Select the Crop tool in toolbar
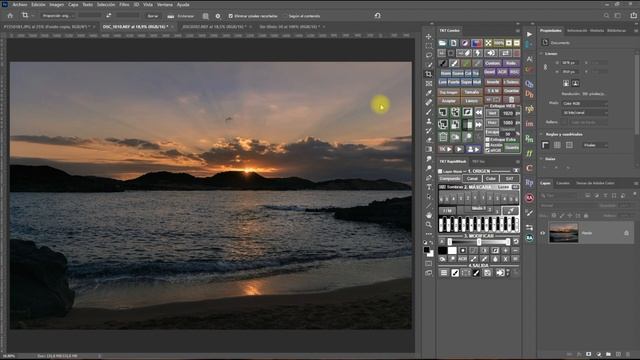The height and width of the screenshot is (360, 640). point(429,74)
